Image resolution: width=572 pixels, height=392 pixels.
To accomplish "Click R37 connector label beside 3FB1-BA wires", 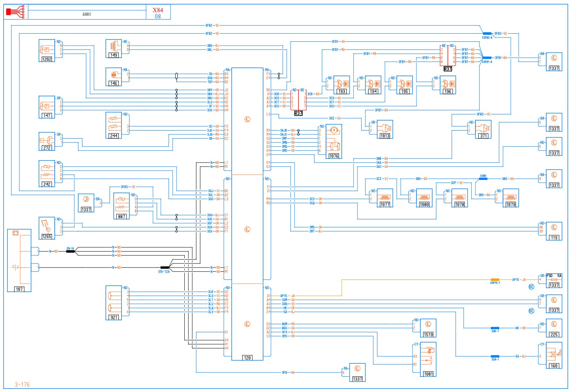I will pyautogui.click(x=448, y=69).
